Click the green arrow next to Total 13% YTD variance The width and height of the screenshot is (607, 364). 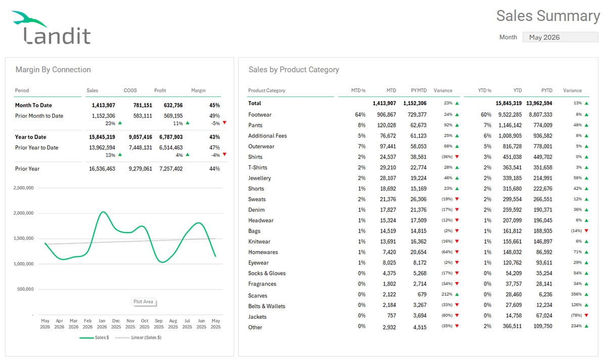[x=586, y=103]
